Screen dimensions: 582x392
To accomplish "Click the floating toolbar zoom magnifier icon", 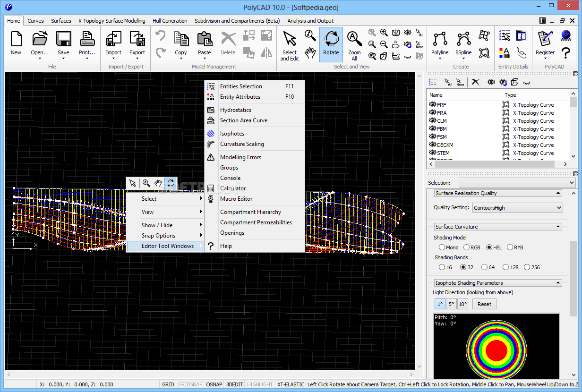I will pyautogui.click(x=146, y=183).
